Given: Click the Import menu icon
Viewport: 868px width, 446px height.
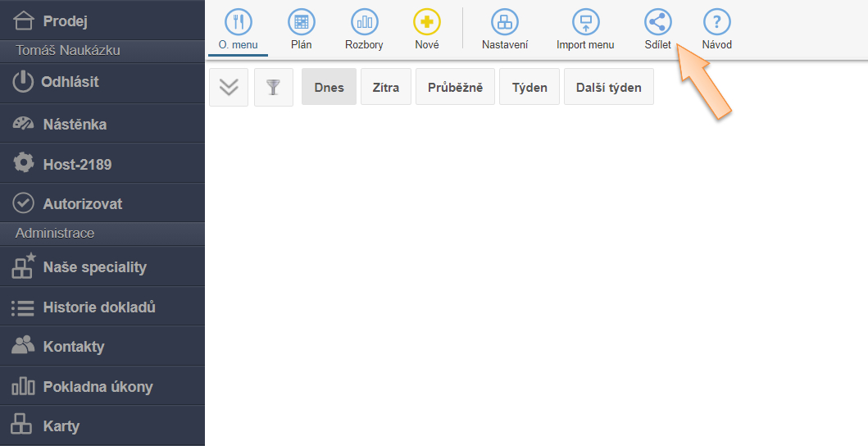Looking at the screenshot, I should tap(585, 22).
